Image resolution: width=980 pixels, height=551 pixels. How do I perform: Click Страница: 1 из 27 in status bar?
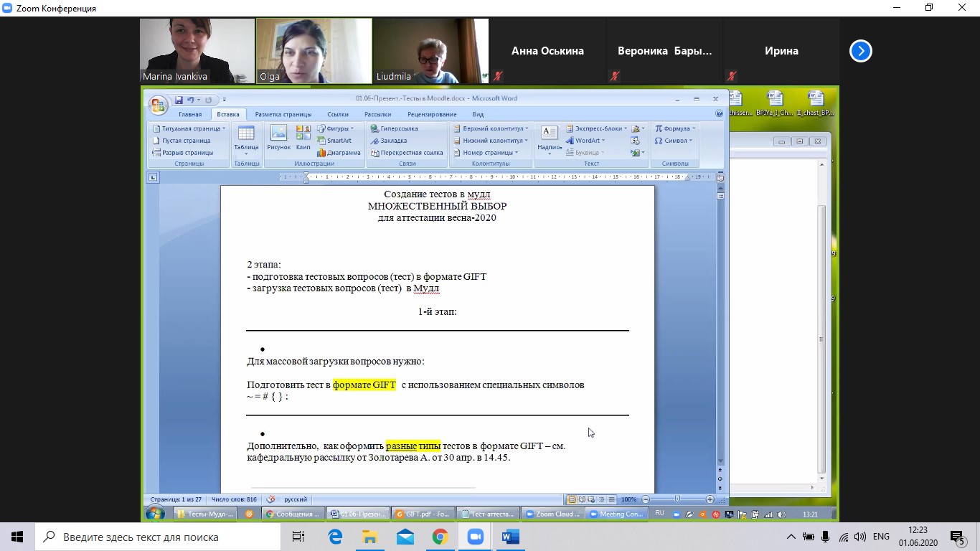(176, 499)
